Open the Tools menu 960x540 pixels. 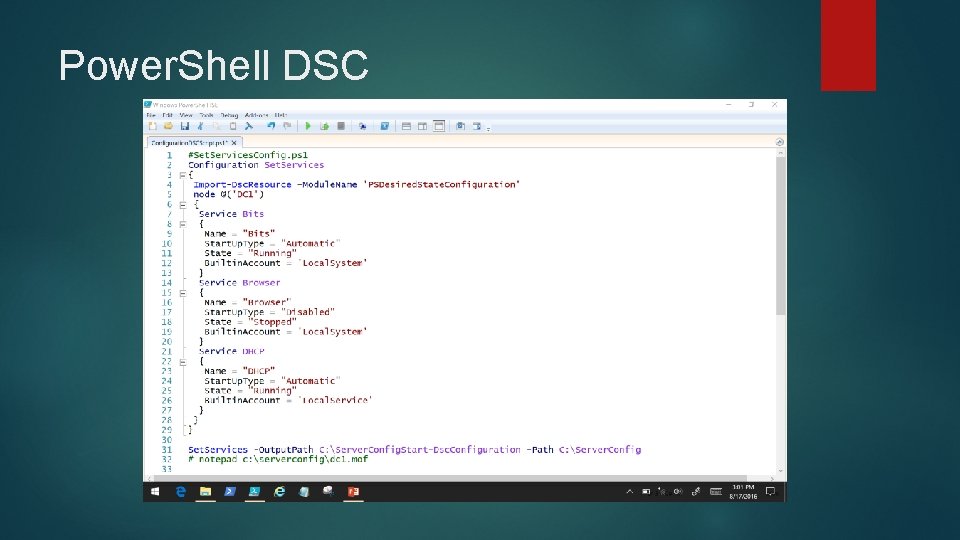(206, 115)
